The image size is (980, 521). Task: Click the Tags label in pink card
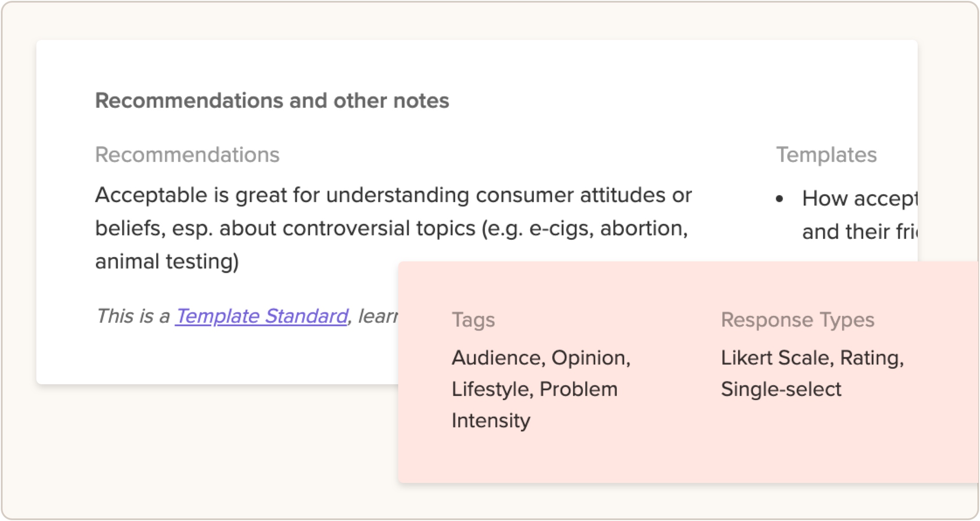click(x=473, y=320)
